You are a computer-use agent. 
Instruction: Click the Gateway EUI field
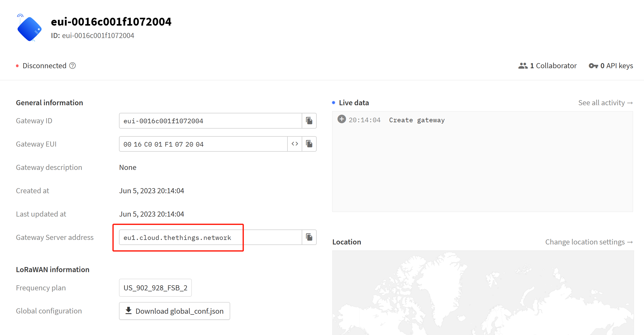click(x=203, y=144)
